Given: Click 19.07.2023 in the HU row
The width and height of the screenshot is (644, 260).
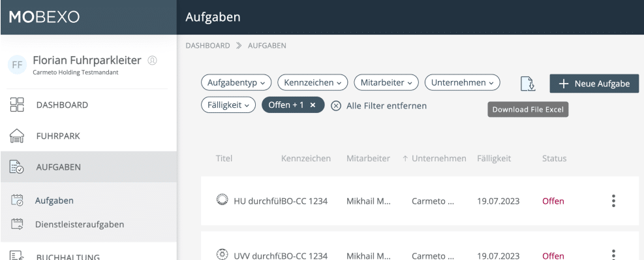Looking at the screenshot, I should pos(498,201).
